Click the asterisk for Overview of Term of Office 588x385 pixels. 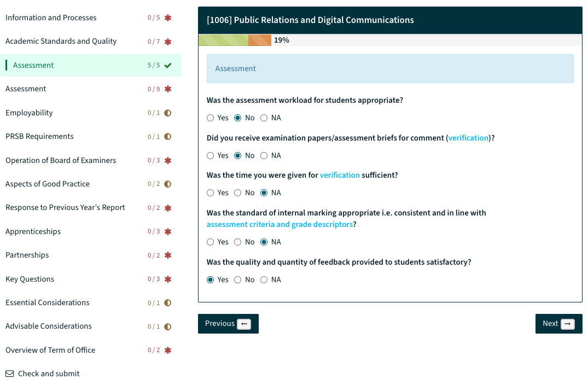pos(168,350)
